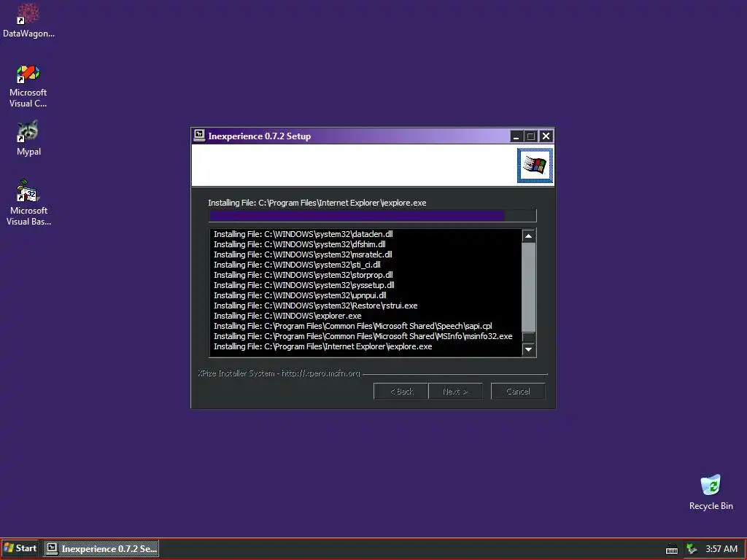Select the log line for upnpui.dll
The image size is (747, 560).
tap(300, 295)
